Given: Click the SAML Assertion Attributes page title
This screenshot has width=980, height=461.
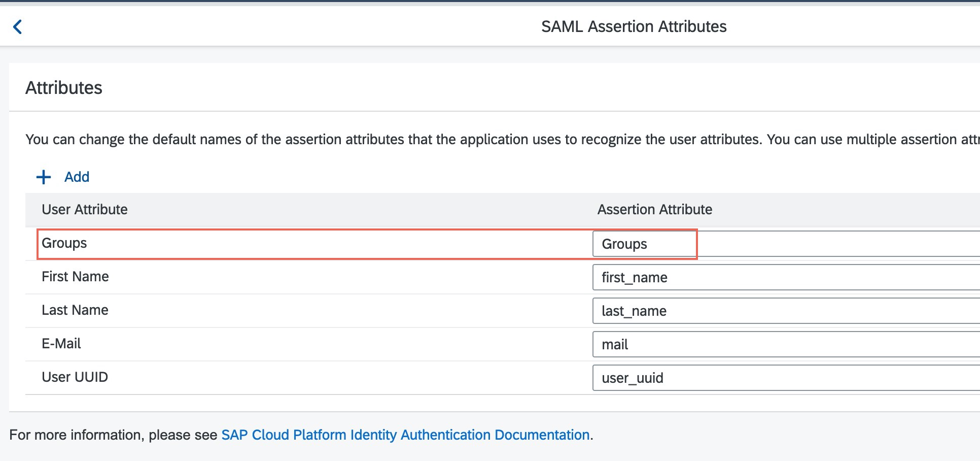Looking at the screenshot, I should [x=634, y=27].
